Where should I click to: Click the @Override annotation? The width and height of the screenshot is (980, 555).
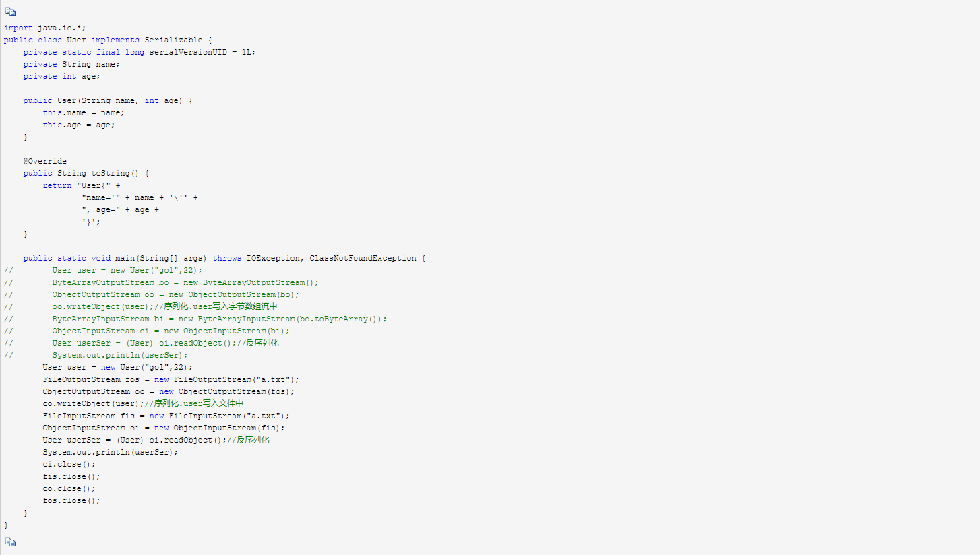pyautogui.click(x=45, y=161)
